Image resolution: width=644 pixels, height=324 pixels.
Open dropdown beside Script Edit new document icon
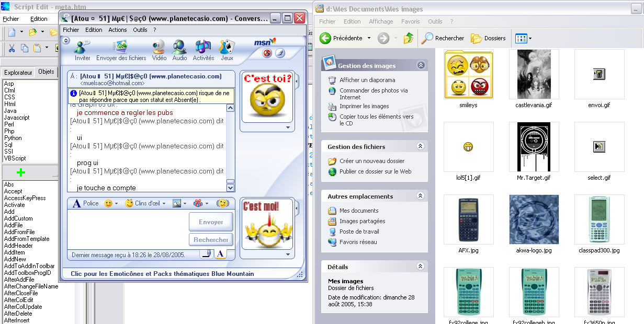(21, 32)
